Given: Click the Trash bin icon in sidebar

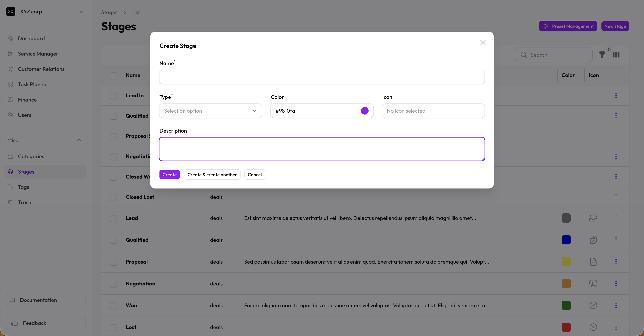Looking at the screenshot, I should click(10, 202).
